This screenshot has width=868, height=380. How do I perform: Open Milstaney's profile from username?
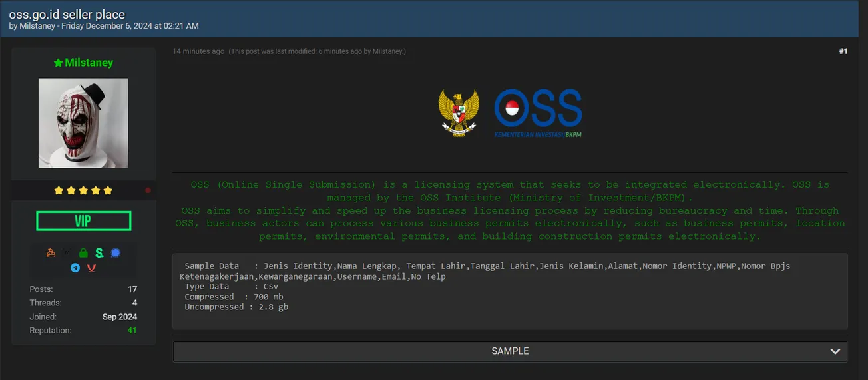coord(89,63)
